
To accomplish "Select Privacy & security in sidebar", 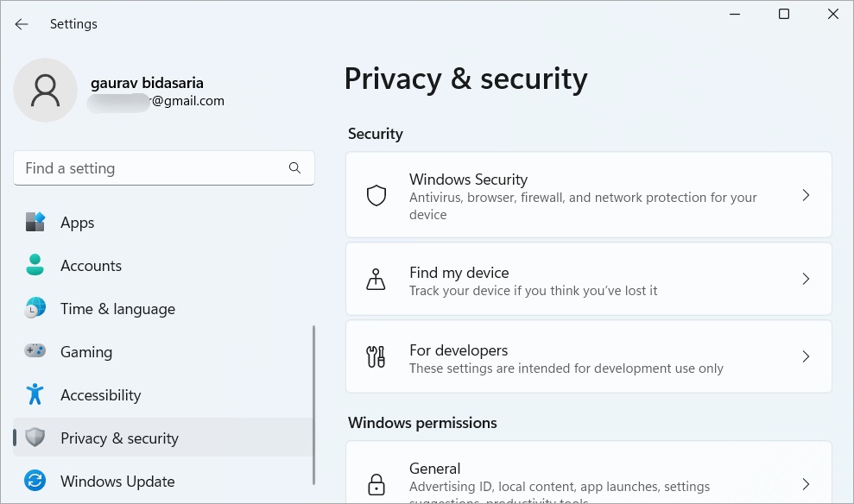I will coord(119,438).
